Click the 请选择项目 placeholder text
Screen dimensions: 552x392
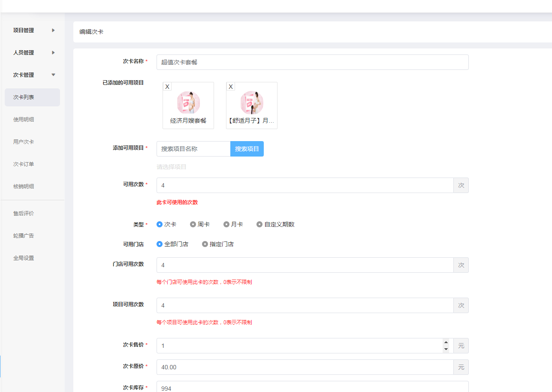[172, 167]
